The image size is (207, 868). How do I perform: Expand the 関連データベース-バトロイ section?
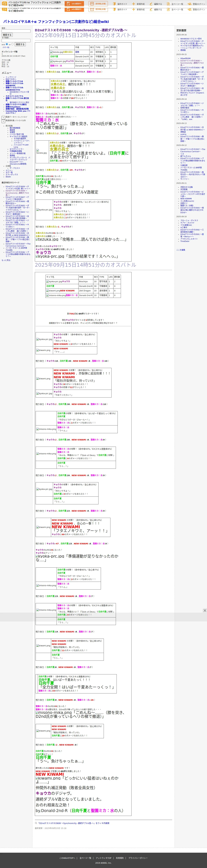[x=3, y=118]
